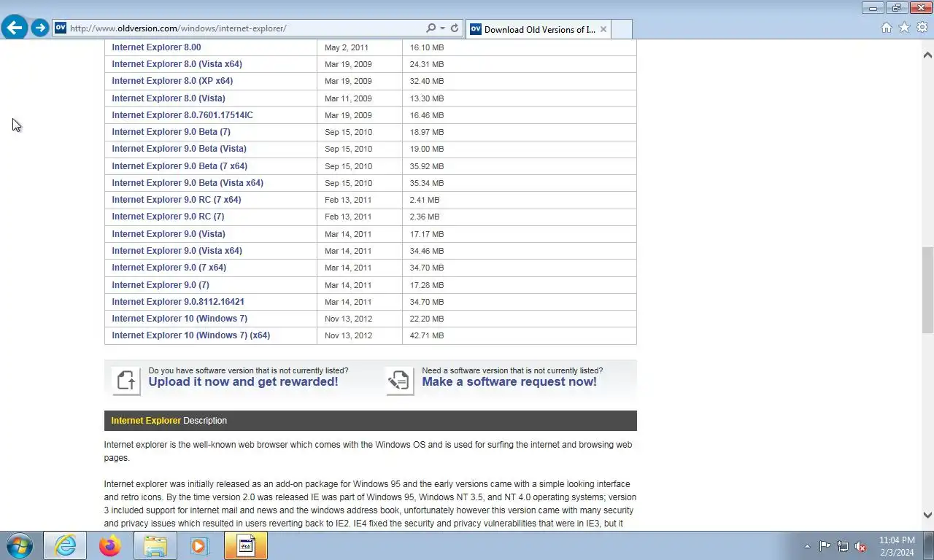Click the browser Back arrow button
The height and width of the screenshot is (560, 934).
click(x=15, y=28)
